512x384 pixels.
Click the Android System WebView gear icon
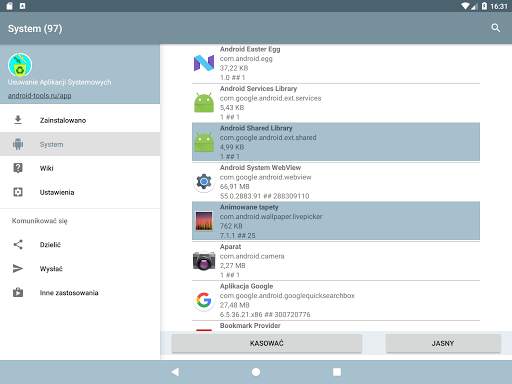[204, 182]
